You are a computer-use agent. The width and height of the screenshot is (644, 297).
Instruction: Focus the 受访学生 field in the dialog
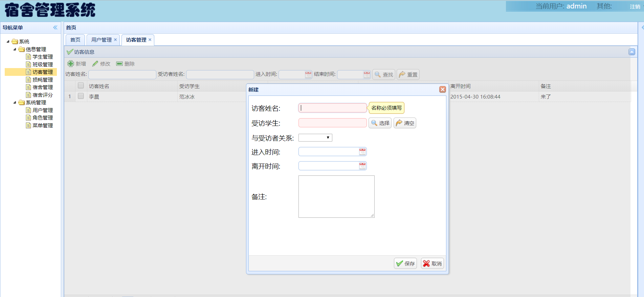(333, 123)
